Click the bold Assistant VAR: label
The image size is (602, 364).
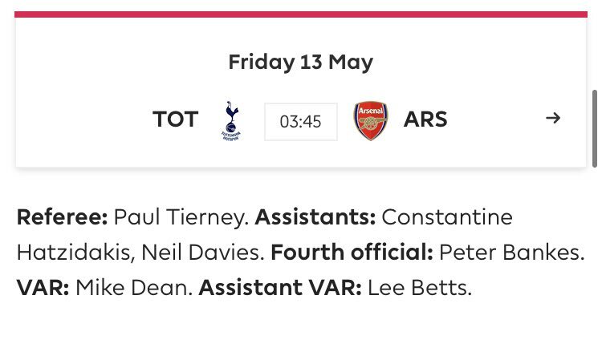coord(280,288)
